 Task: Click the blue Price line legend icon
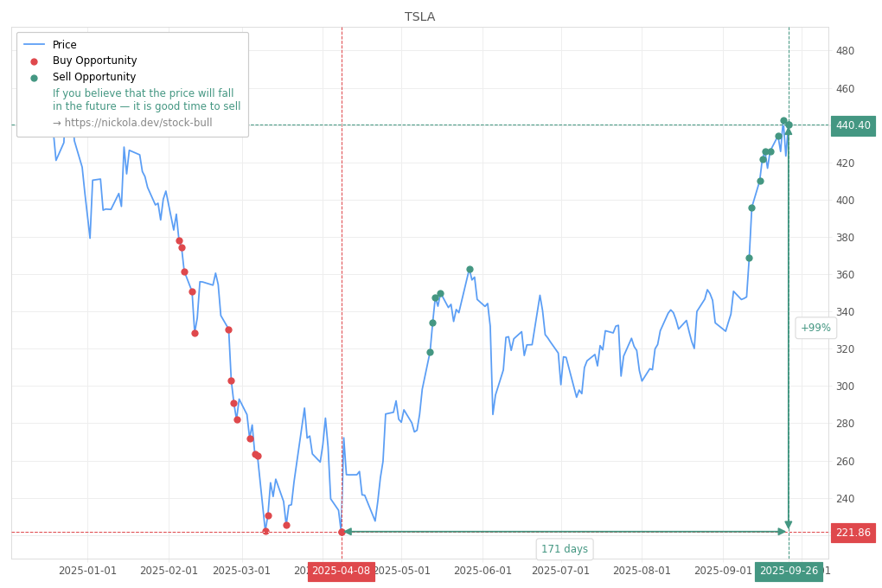(x=35, y=45)
